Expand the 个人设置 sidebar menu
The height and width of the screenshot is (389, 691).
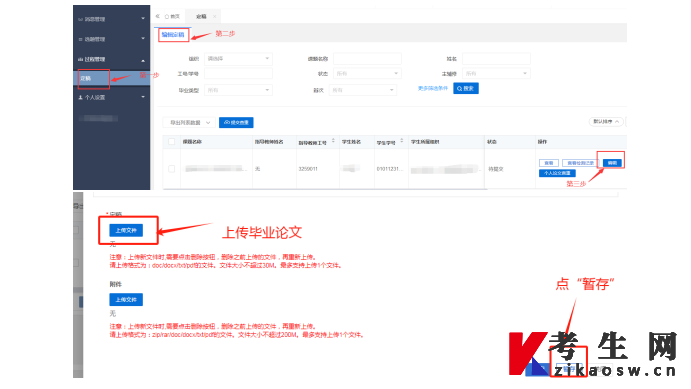[111, 97]
